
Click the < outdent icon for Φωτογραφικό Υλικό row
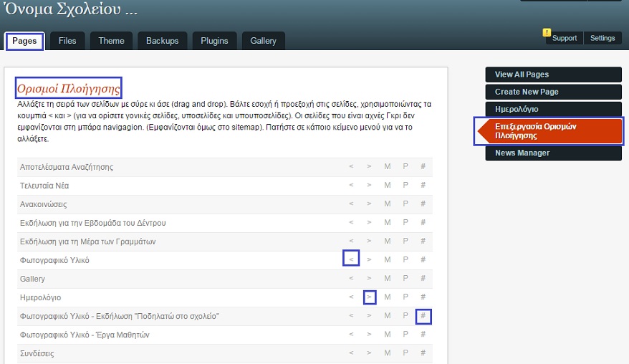351,259
